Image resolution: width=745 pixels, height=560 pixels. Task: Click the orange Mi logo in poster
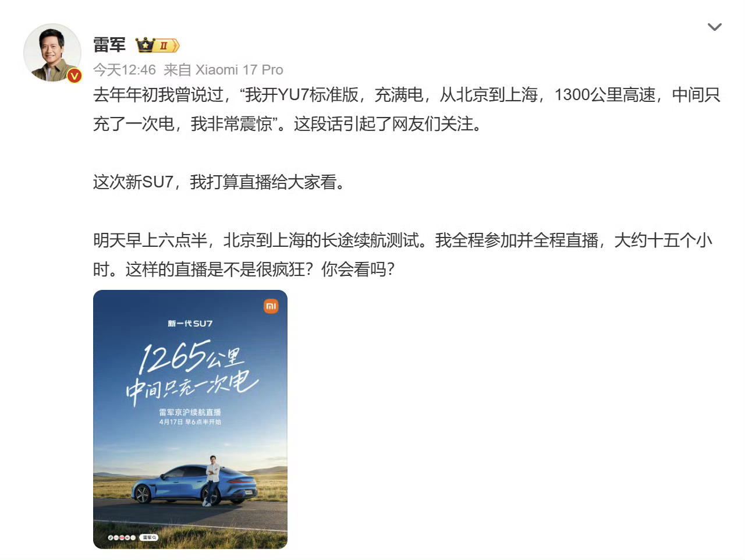(x=271, y=306)
